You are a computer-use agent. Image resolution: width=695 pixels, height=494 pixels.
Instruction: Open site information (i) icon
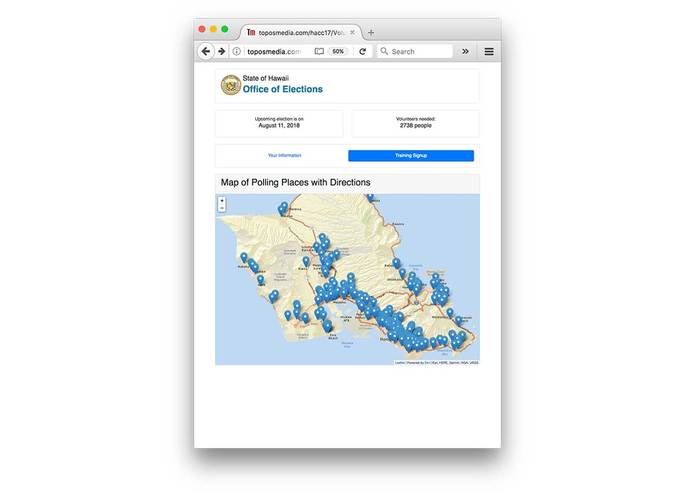(237, 51)
